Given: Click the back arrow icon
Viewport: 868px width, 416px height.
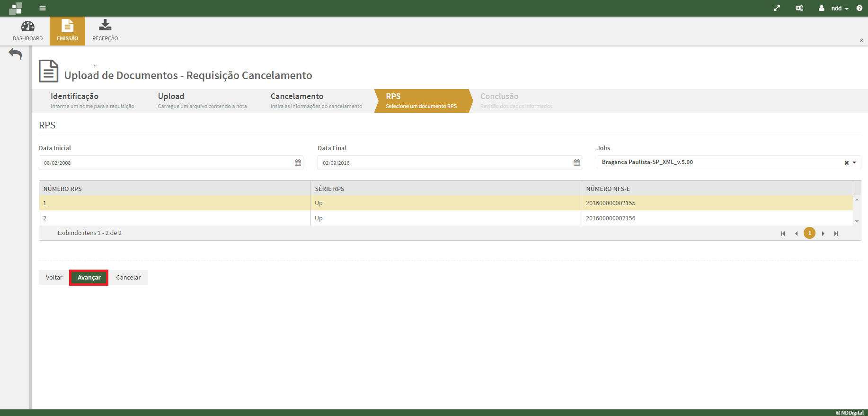Looking at the screenshot, I should [x=15, y=54].
